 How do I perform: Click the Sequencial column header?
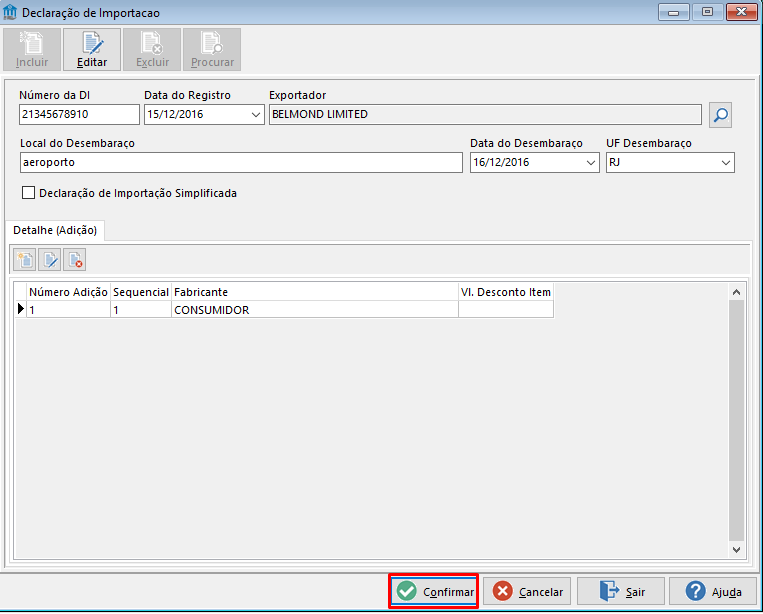(x=141, y=292)
